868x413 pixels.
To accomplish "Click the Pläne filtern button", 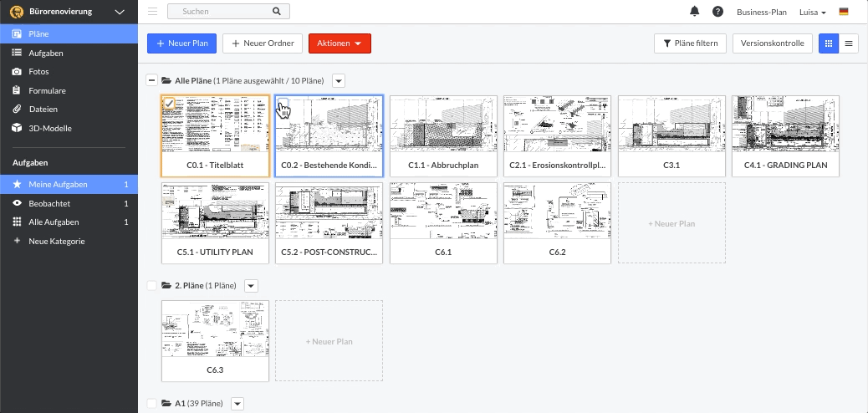I will [x=690, y=43].
